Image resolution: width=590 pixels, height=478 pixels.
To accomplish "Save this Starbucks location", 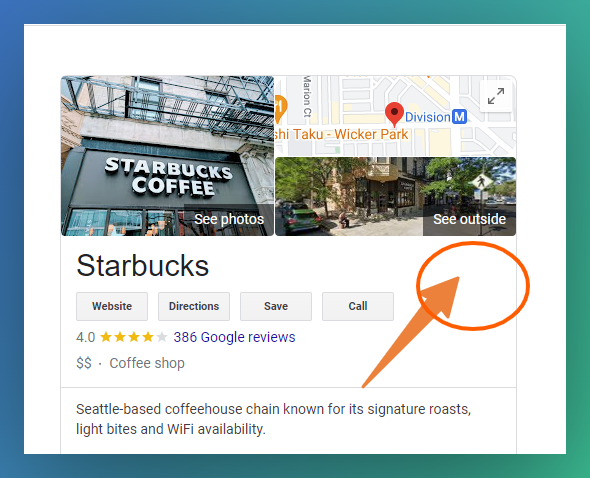I will point(276,306).
